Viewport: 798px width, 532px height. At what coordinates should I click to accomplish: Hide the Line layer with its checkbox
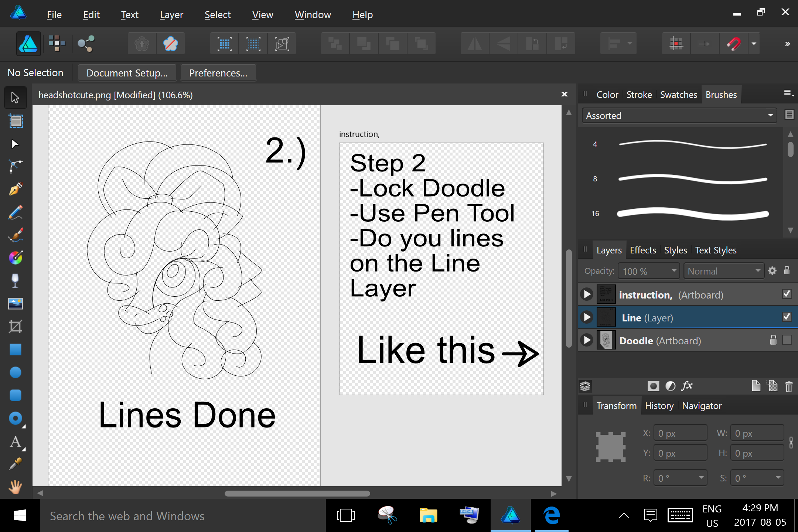[787, 317]
